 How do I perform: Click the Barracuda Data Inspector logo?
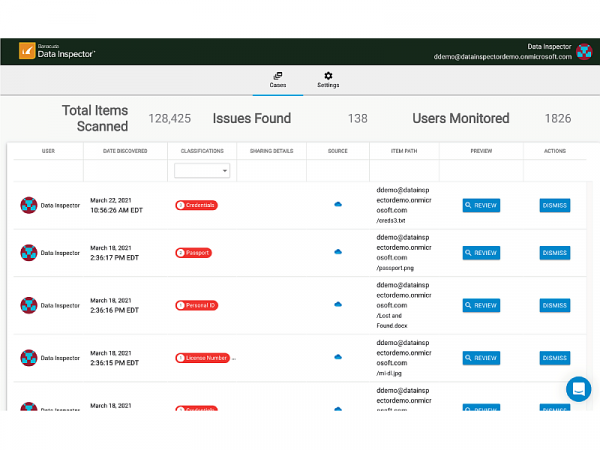[x=57, y=51]
